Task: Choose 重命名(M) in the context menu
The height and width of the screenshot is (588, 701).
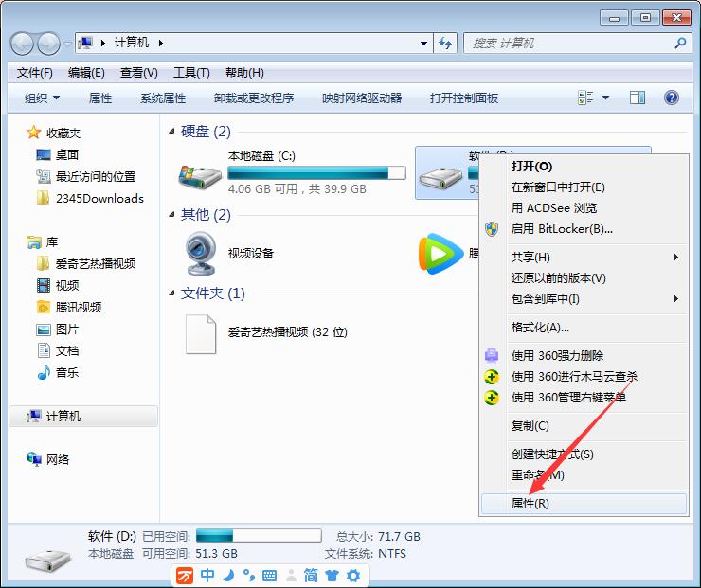Action: click(x=584, y=475)
